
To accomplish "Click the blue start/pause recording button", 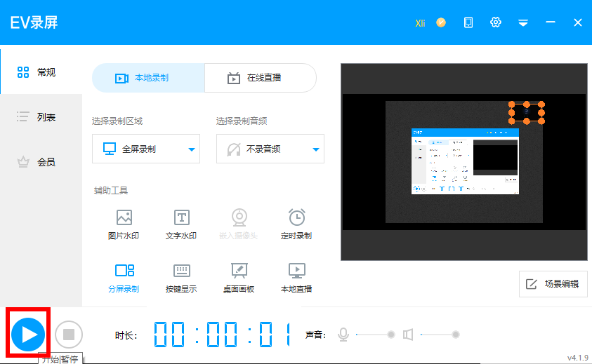I will pos(28,335).
